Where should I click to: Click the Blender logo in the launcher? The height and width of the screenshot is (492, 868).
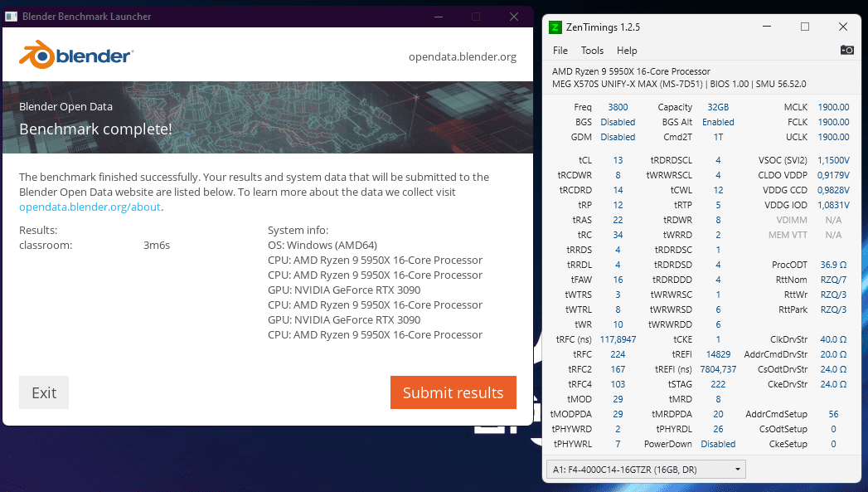[x=76, y=55]
